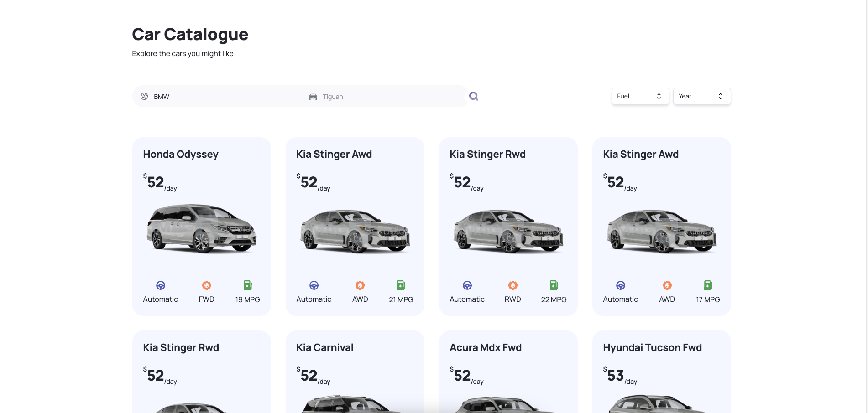Viewport: 868px width, 413px height.
Task: Click the $52/day price on Honda Odyssey card
Action: point(160,182)
